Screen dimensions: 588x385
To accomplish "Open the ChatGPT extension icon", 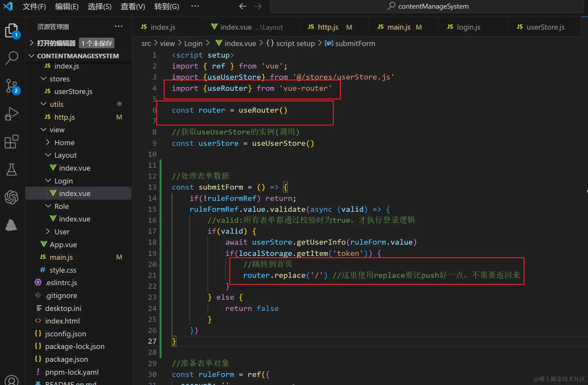I will coord(12,197).
